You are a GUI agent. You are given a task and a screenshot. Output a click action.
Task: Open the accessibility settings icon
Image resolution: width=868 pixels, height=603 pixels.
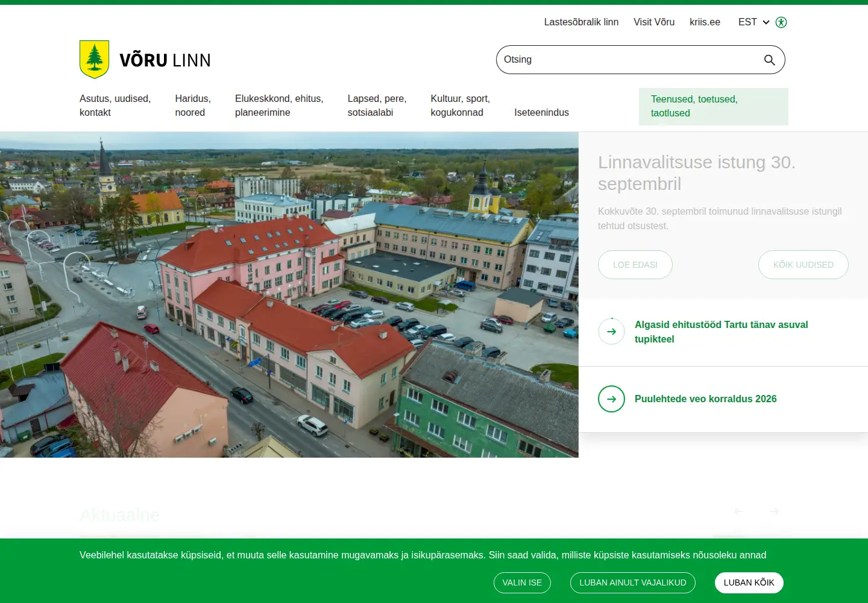781,22
